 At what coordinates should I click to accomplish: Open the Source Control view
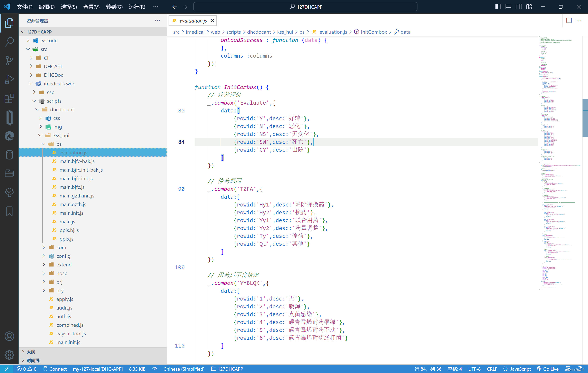tap(9, 61)
